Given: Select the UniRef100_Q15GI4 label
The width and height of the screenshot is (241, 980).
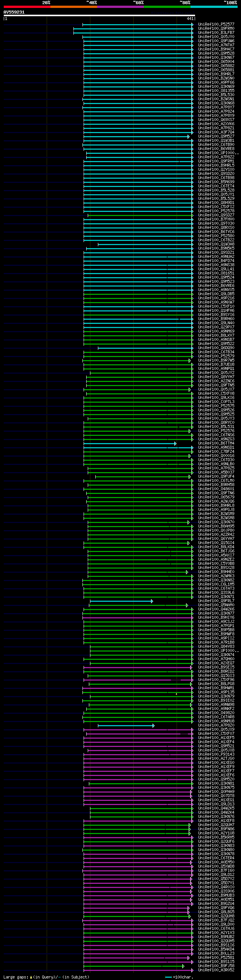Looking at the screenshot, I should tap(216, 543).
